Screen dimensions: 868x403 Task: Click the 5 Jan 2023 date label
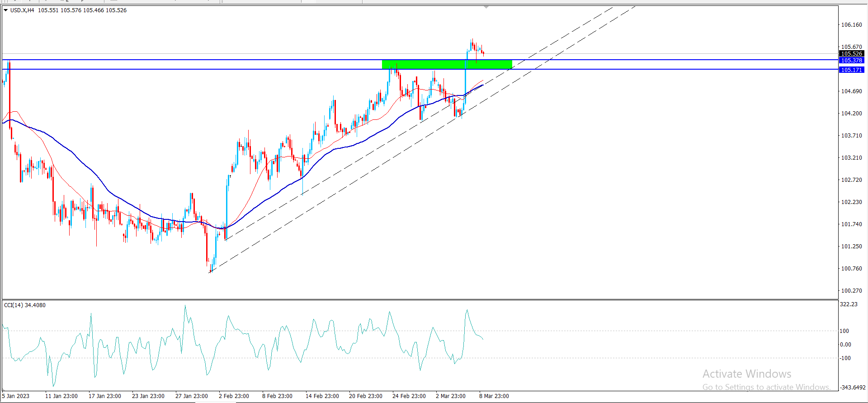[16, 396]
